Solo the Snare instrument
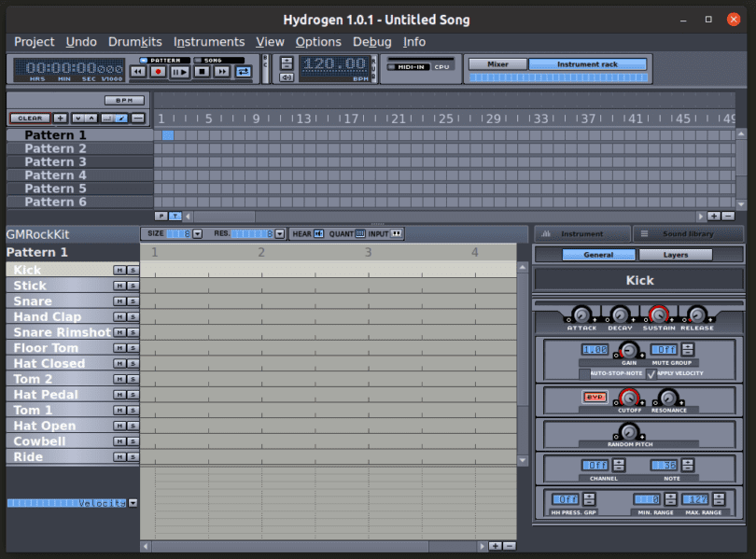The width and height of the screenshot is (756, 559). tap(131, 300)
